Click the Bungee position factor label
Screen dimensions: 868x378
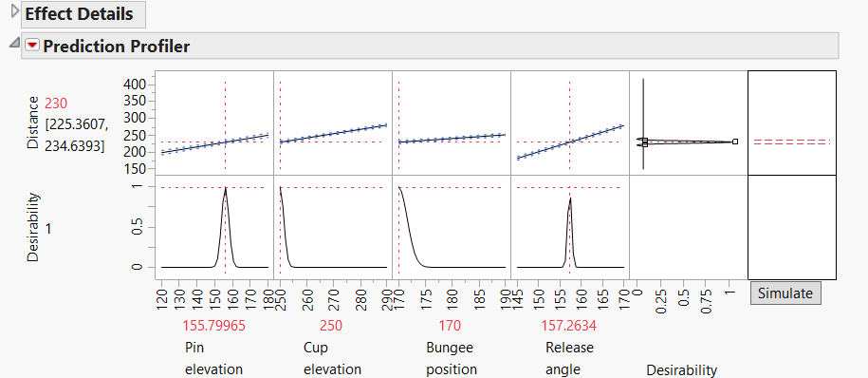pyautogui.click(x=452, y=359)
